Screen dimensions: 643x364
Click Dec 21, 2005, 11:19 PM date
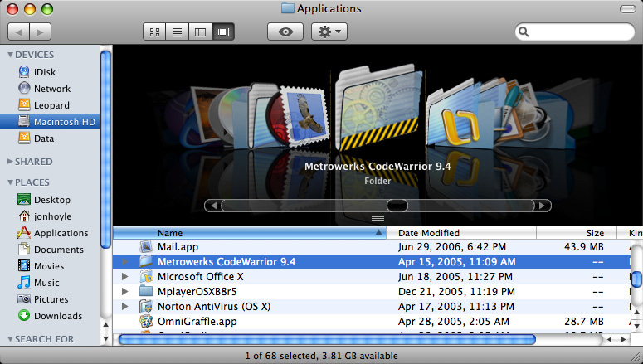[x=456, y=291]
